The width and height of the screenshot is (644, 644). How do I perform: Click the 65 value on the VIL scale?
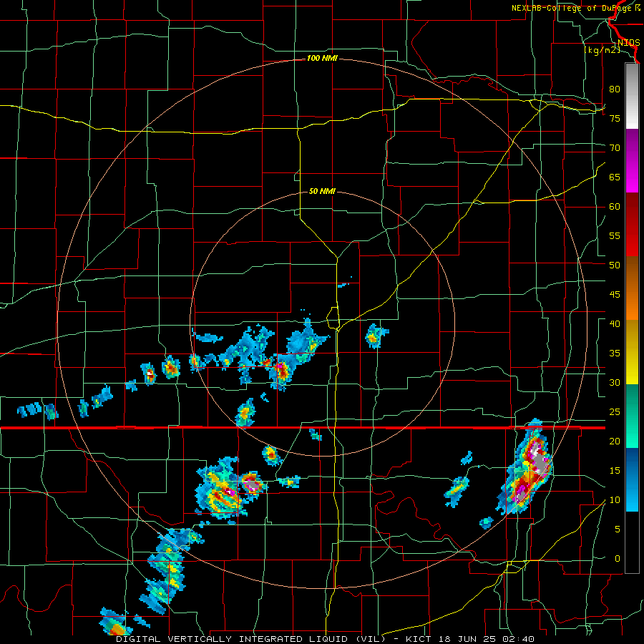615,177
